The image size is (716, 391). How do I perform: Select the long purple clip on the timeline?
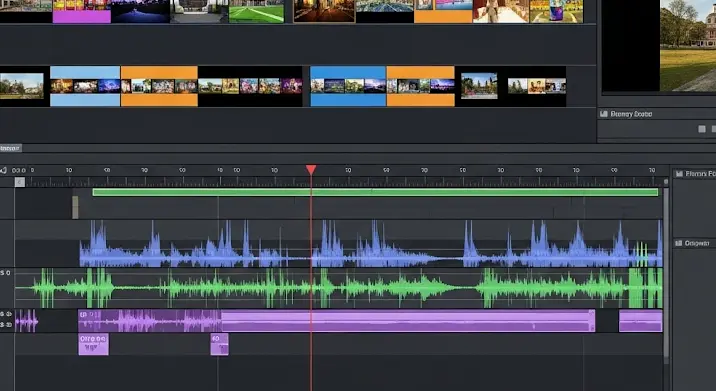tap(337, 321)
